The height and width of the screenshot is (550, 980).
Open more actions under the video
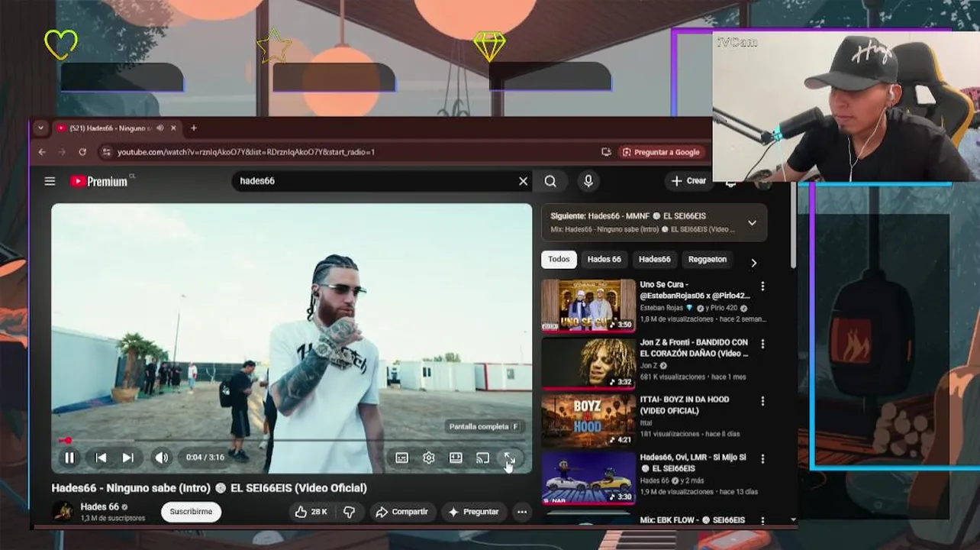(x=522, y=512)
